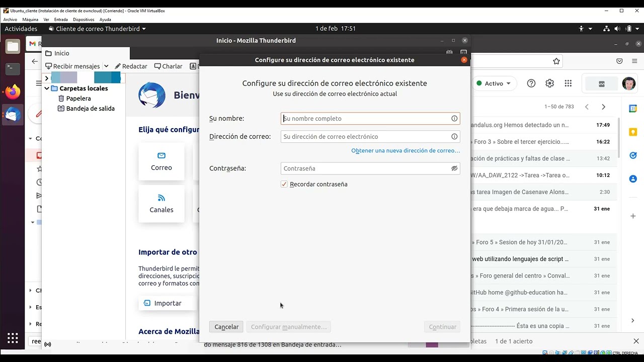644x362 pixels.
Task: Click the email address info icon
Action: click(454, 137)
